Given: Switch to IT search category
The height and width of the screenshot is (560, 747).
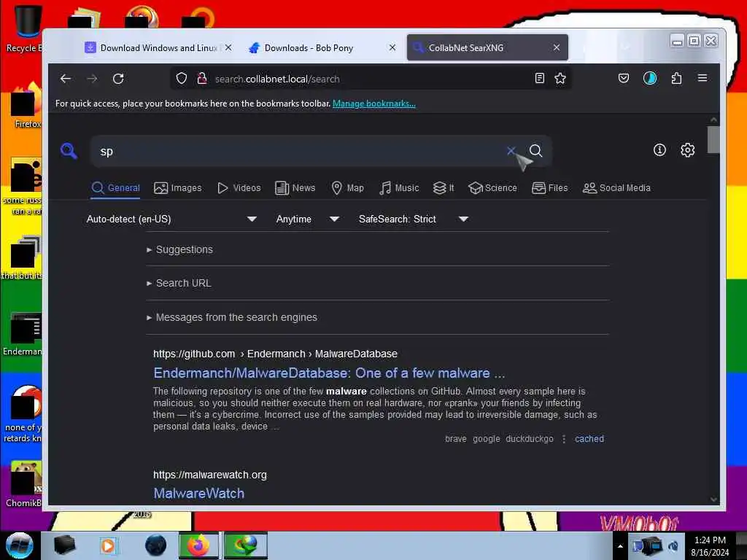Looking at the screenshot, I should click(x=444, y=188).
